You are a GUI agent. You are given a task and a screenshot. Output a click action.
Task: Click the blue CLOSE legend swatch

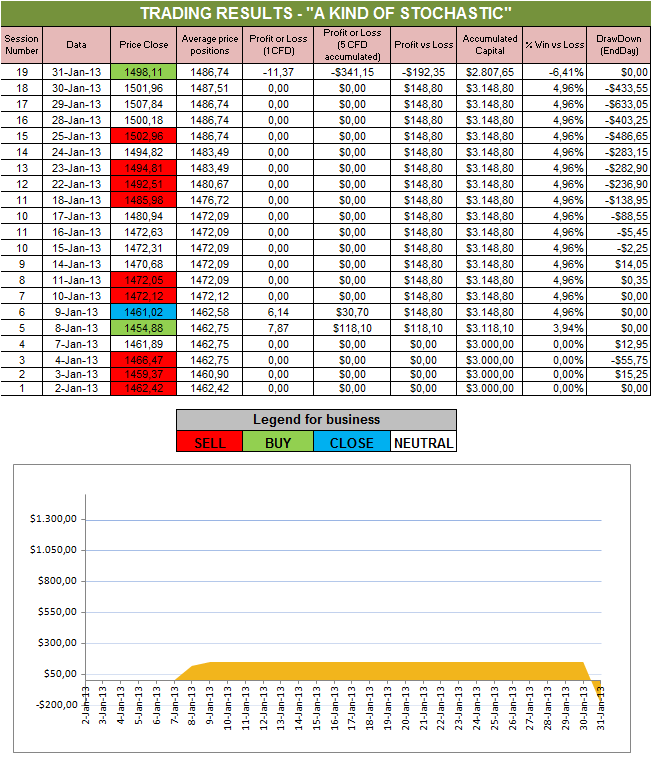click(351, 442)
